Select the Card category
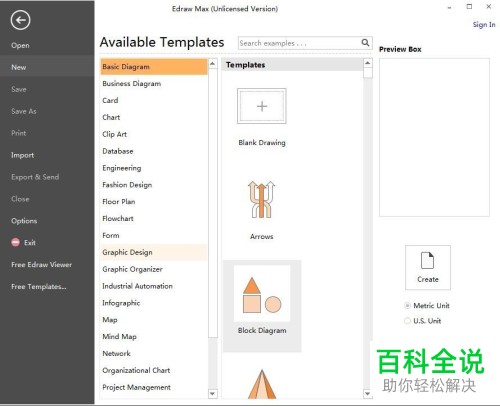500x406 pixels. click(x=154, y=100)
